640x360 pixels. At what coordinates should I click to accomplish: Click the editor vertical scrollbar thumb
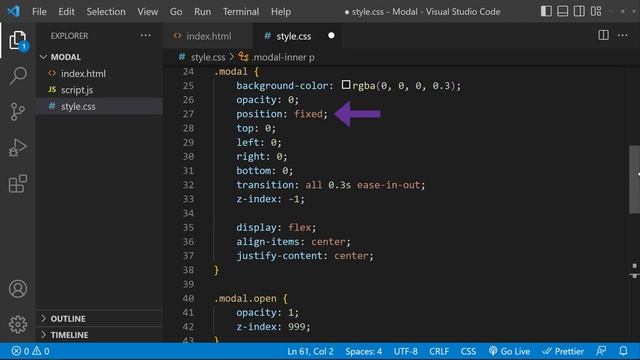[x=634, y=179]
